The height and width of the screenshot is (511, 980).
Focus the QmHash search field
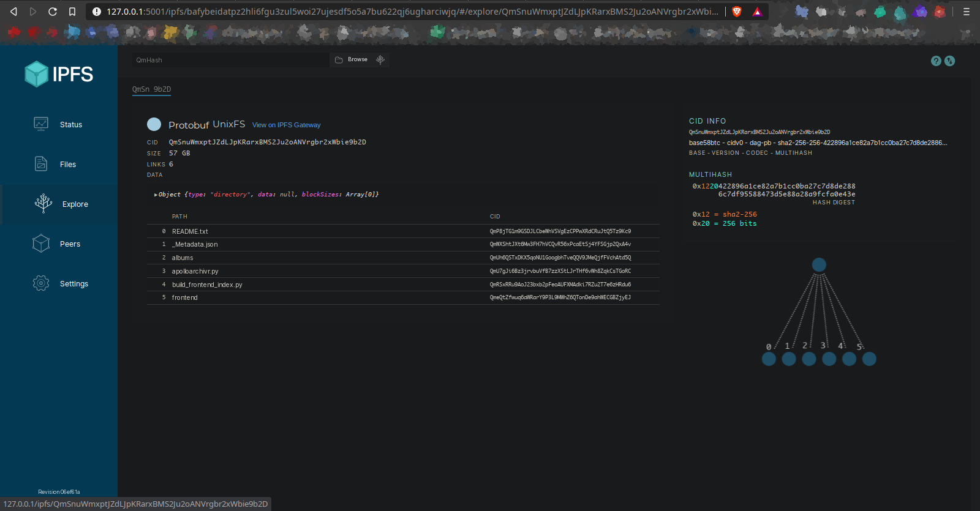(x=230, y=60)
